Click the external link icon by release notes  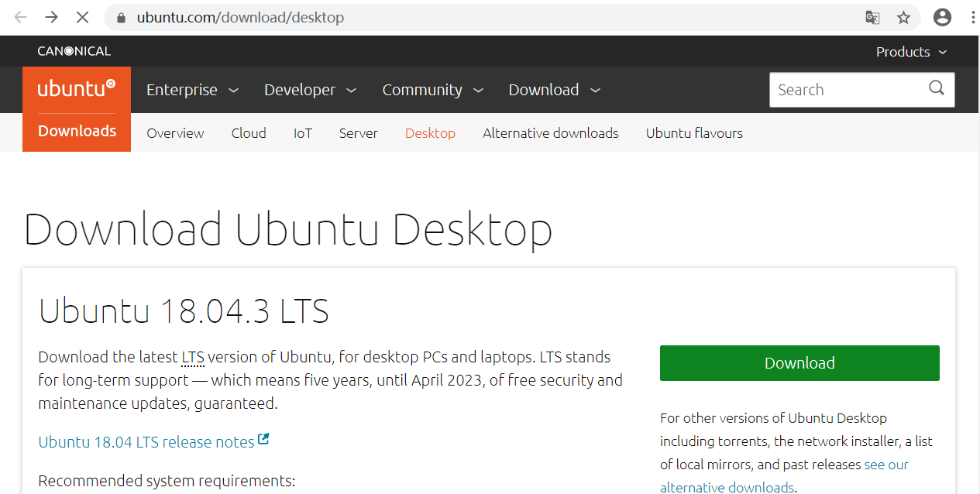263,439
